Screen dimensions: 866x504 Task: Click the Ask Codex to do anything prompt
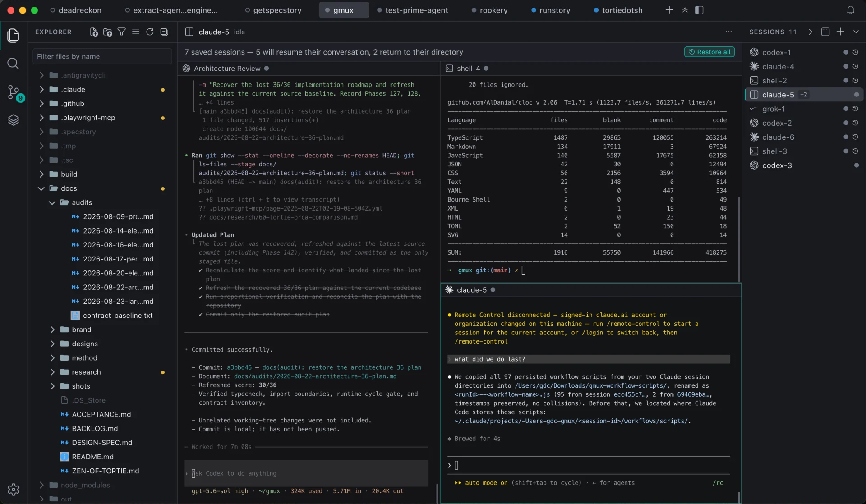tap(306, 473)
